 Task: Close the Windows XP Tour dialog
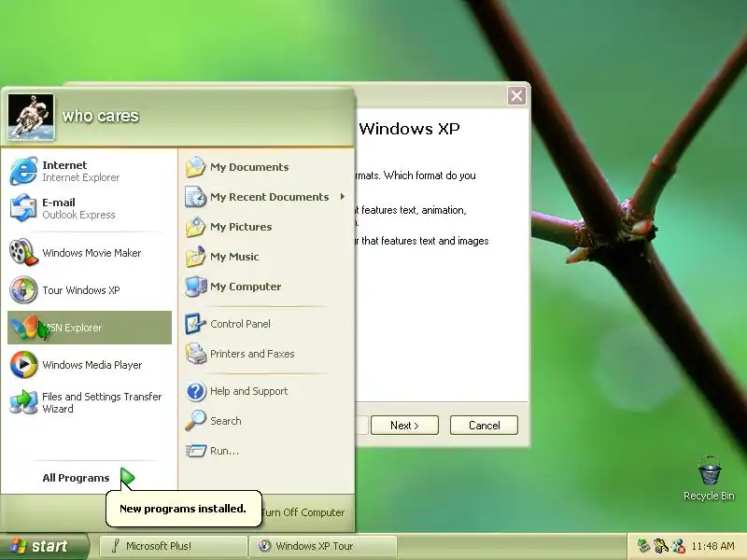tap(516, 96)
